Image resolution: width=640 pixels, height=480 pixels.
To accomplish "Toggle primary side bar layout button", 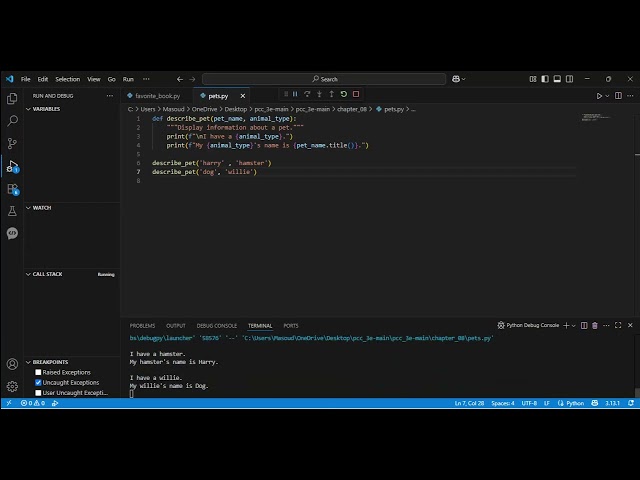I will pyautogui.click(x=545, y=79).
